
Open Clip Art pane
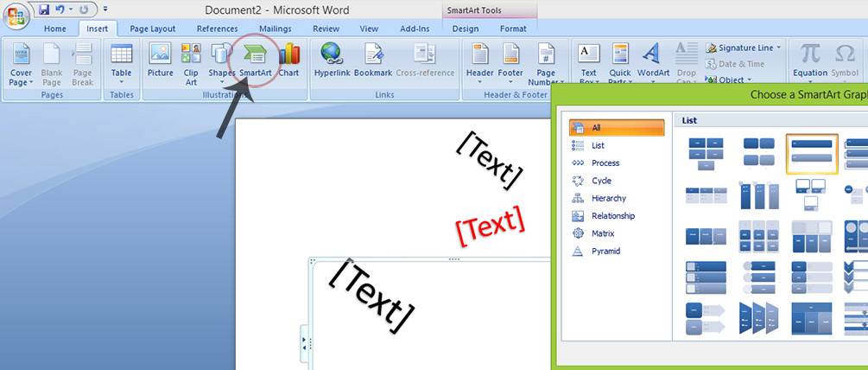click(191, 64)
